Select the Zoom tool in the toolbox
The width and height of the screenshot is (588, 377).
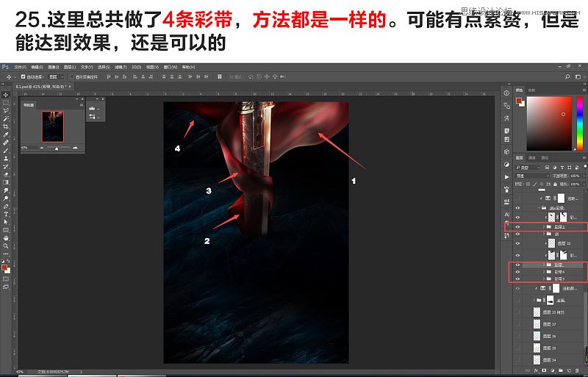click(6, 245)
